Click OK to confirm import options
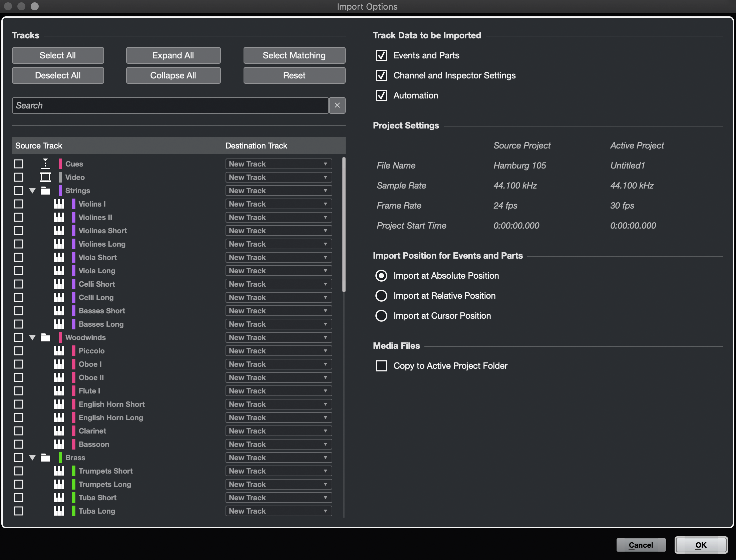Viewport: 736px width, 560px height. (x=701, y=545)
